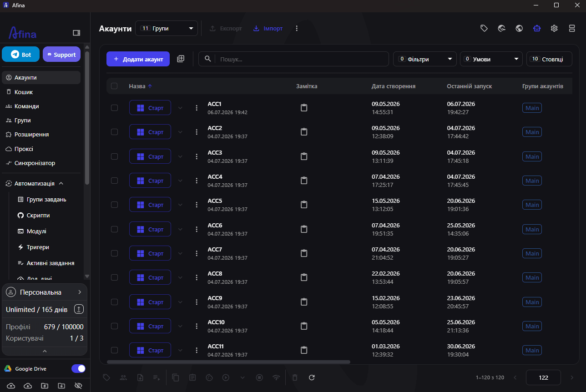Open the robot icon in top toolbar
Viewport: 586px width, 392px height.
coord(536,28)
